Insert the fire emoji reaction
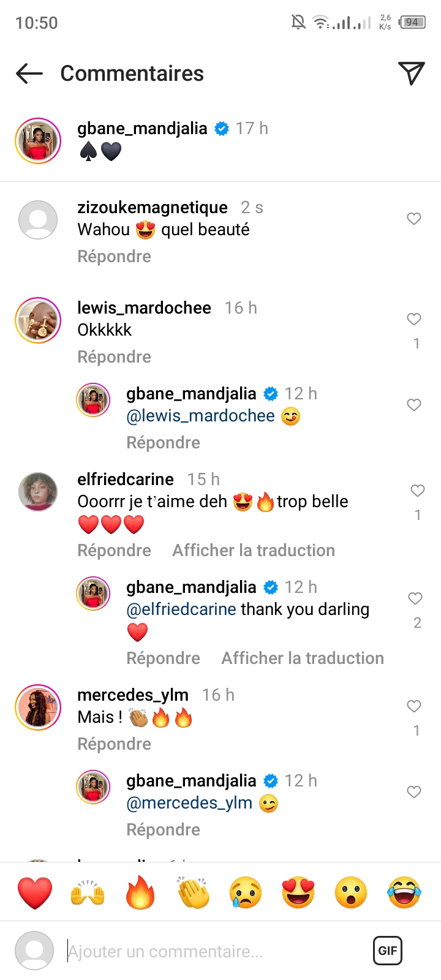The height and width of the screenshot is (980, 441). click(140, 892)
